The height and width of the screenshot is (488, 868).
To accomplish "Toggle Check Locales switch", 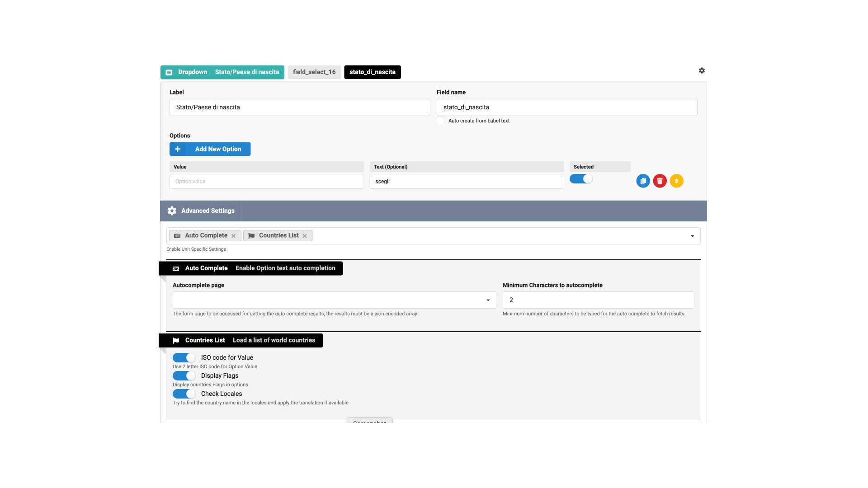I will [x=184, y=394].
